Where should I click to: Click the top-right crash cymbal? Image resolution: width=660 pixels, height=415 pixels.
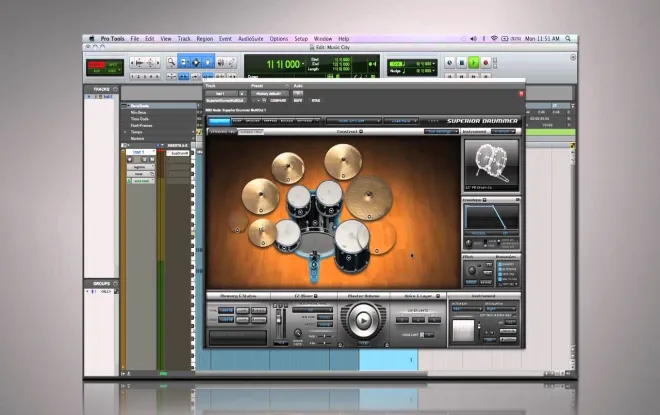[x=343, y=161]
